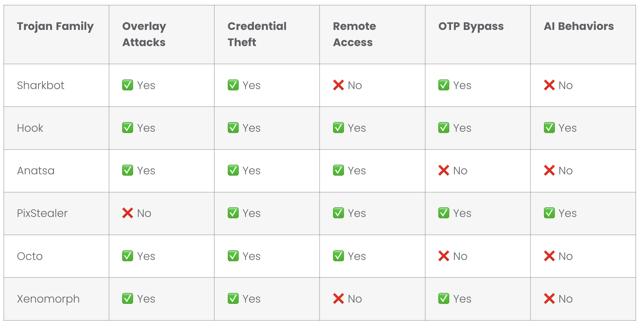Select the Xenomorph row name

(x=48, y=299)
